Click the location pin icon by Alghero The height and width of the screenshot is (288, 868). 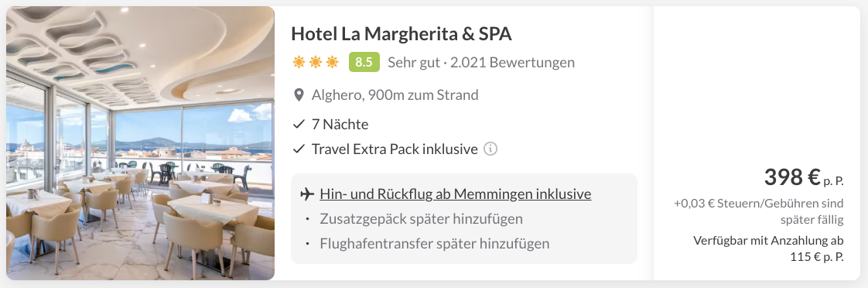coord(299,95)
